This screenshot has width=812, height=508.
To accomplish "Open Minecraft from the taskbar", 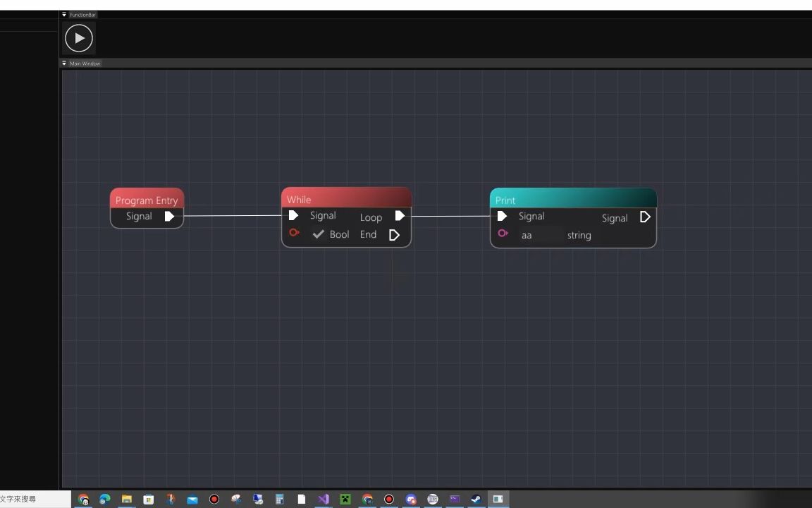I will 345,500.
